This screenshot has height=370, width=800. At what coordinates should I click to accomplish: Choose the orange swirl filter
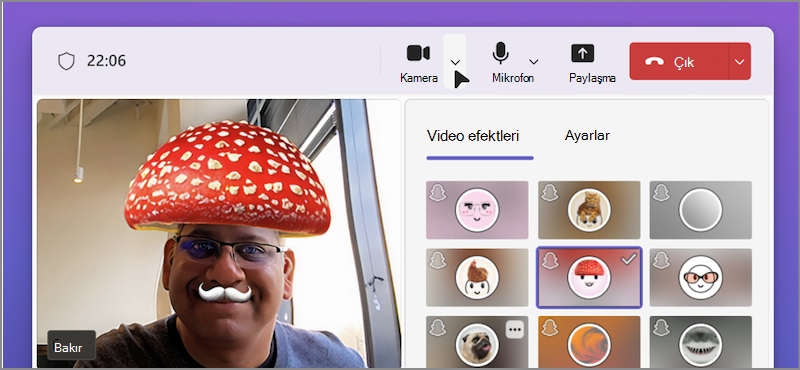(x=589, y=342)
